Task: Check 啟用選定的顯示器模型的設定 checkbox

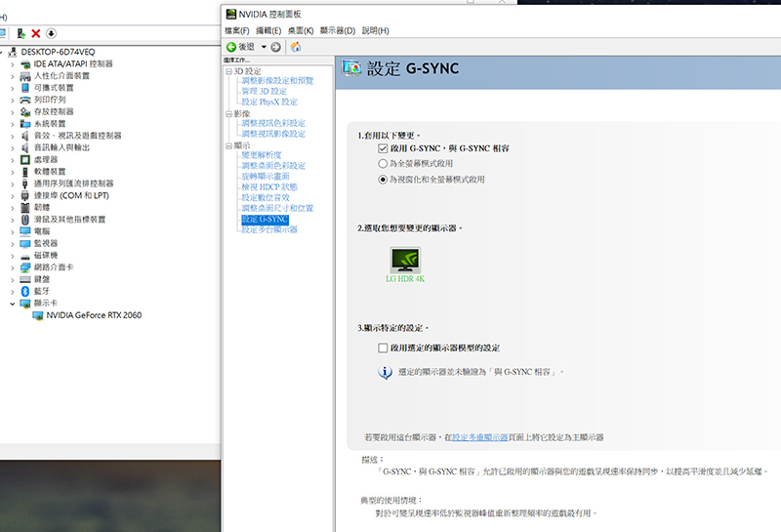Action: 383,348
